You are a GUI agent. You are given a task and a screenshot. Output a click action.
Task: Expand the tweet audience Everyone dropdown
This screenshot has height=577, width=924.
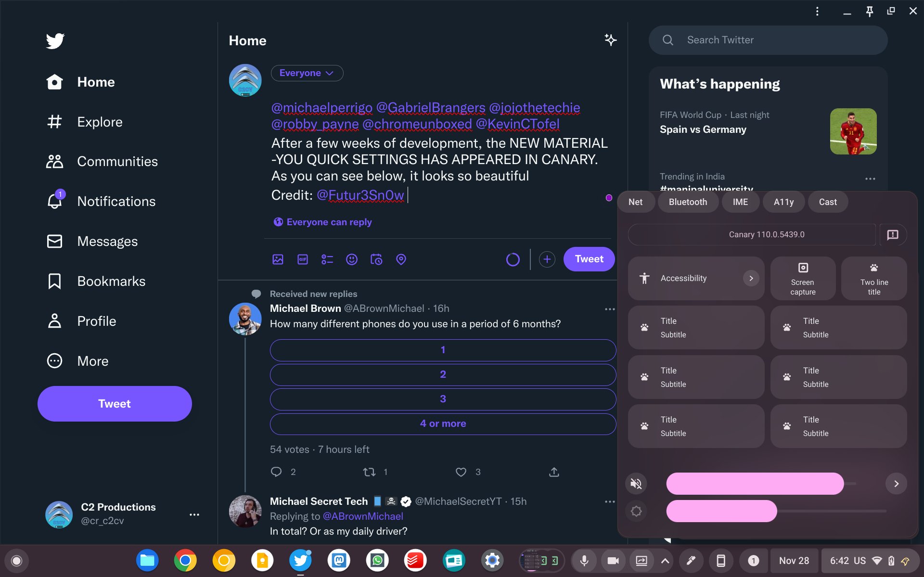(x=306, y=73)
